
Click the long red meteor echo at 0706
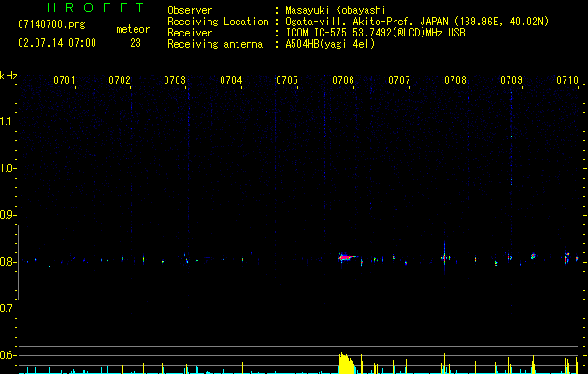347,257
